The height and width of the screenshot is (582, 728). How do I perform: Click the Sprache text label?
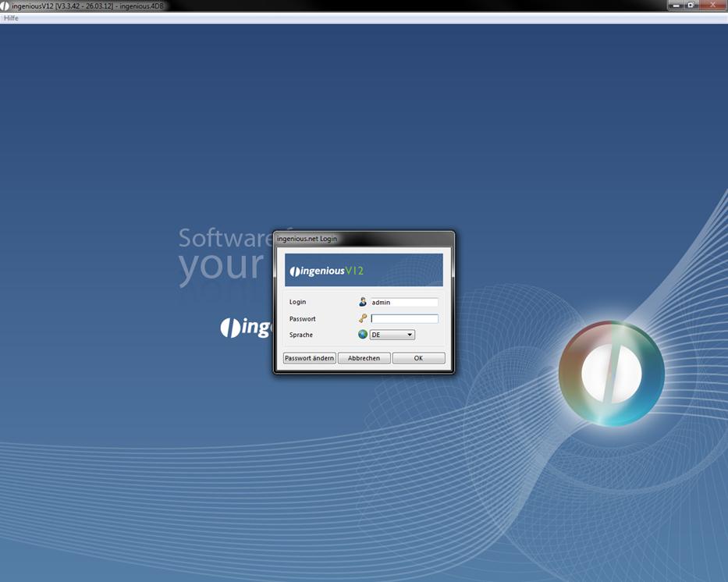[301, 335]
